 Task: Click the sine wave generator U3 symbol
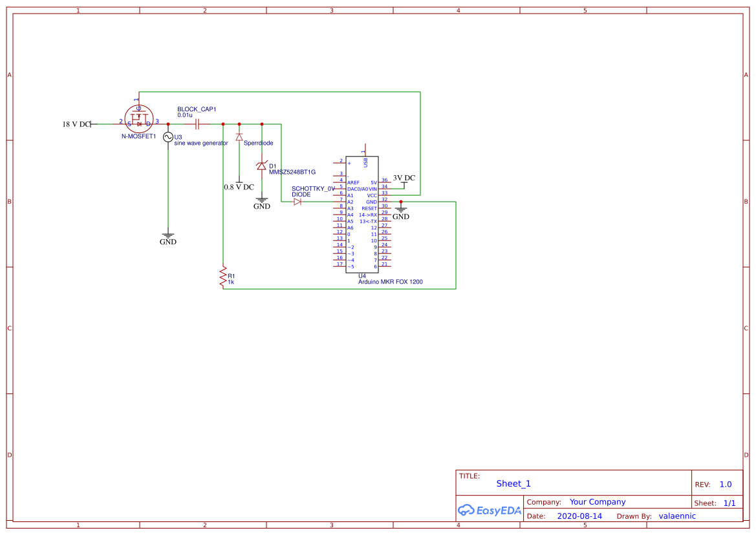pos(168,137)
